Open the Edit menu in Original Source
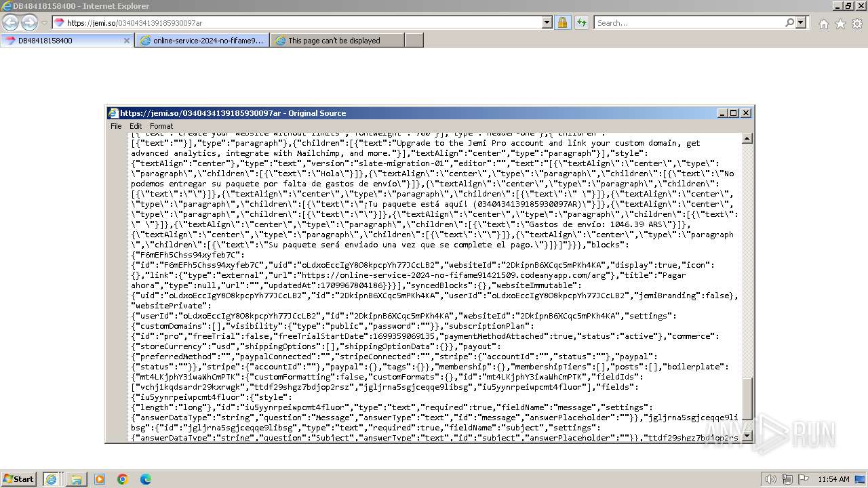 point(136,126)
